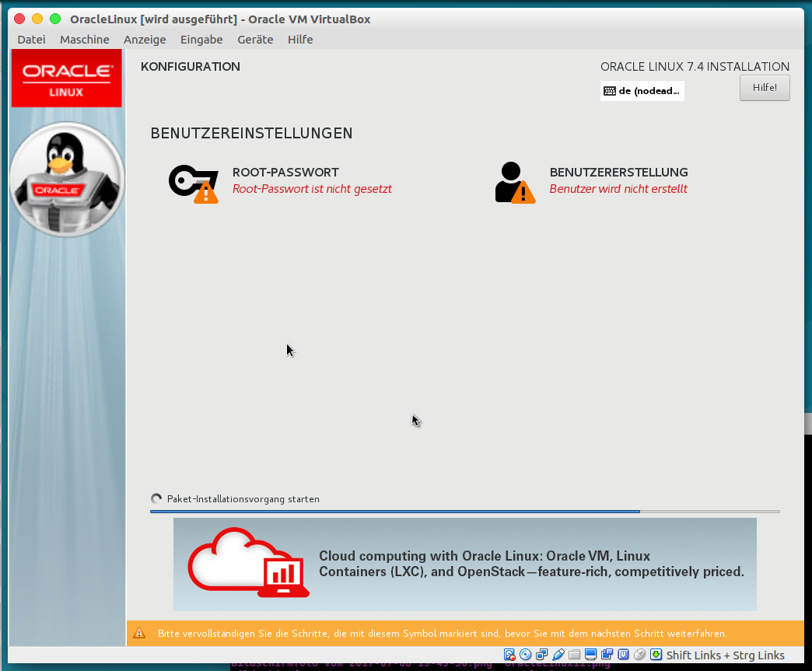Click the display icon in status bar

pos(591,654)
